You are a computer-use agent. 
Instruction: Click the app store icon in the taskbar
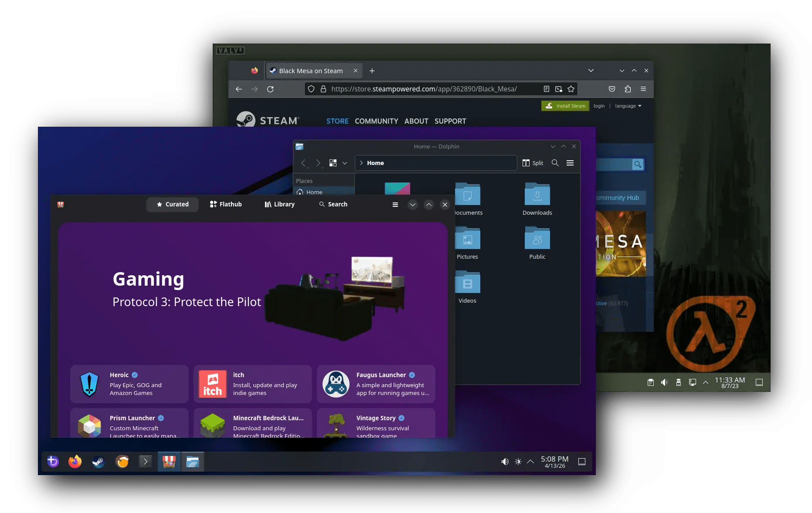(x=169, y=461)
